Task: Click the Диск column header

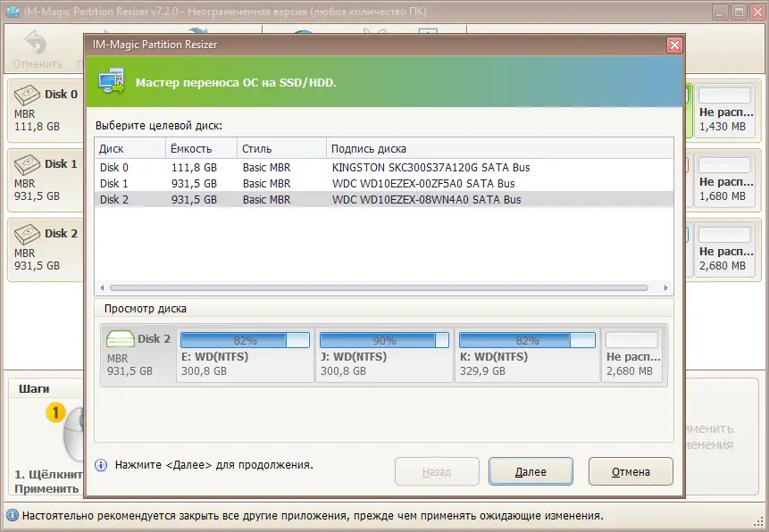Action: [x=130, y=148]
